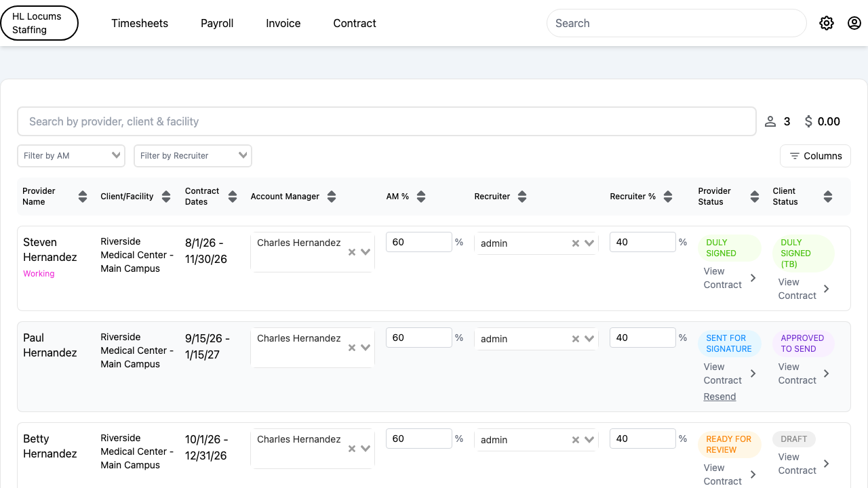Image resolution: width=868 pixels, height=488 pixels.
Task: Clear account manager for Steven Hernandez
Action: pos(352,252)
